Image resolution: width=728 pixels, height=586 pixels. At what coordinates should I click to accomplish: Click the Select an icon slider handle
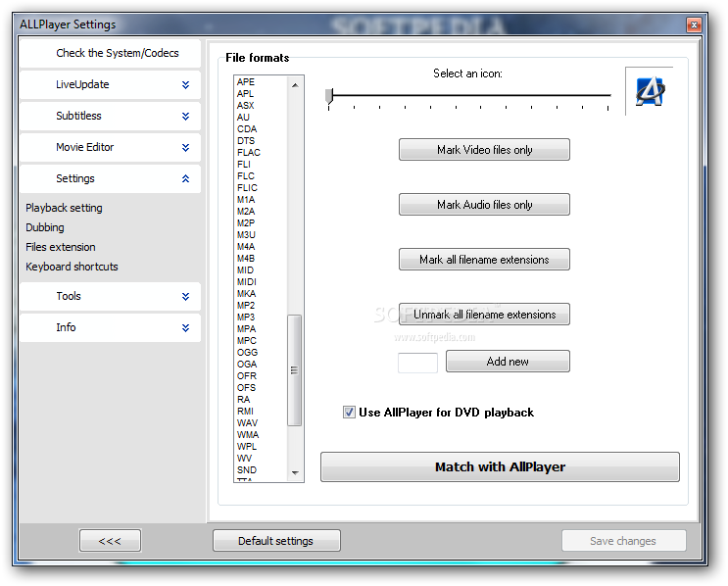tap(329, 96)
